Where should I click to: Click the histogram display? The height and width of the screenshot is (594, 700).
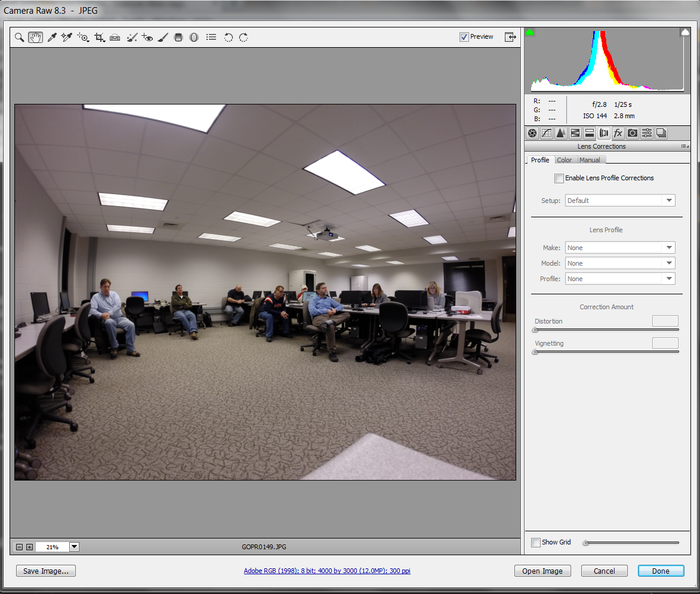click(x=607, y=60)
